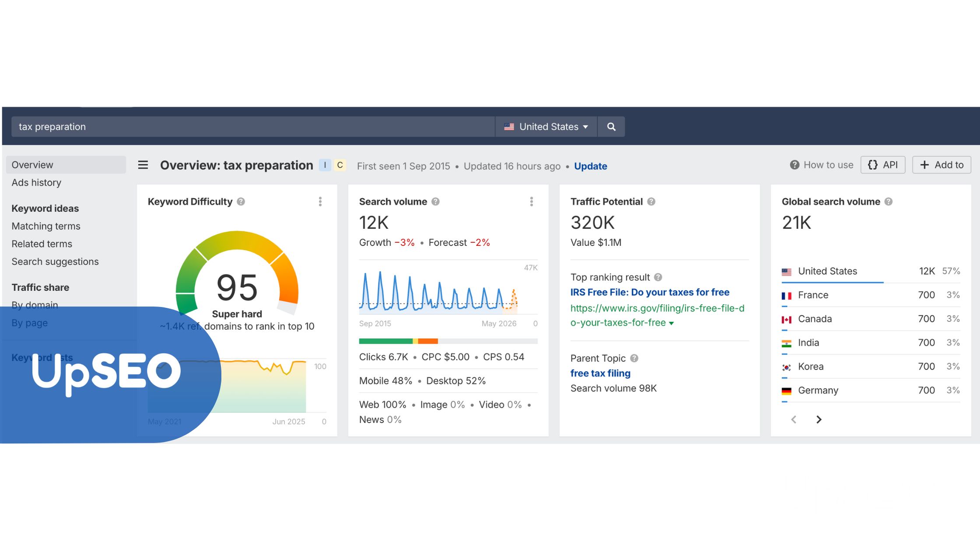Click the yellow C intent badge
The height and width of the screenshot is (551, 980).
pyautogui.click(x=340, y=165)
